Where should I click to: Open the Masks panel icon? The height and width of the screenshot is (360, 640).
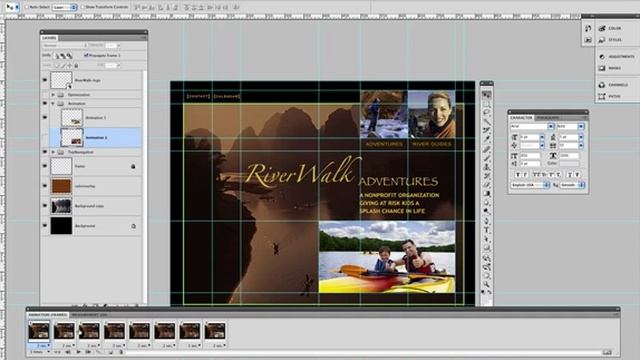602,68
